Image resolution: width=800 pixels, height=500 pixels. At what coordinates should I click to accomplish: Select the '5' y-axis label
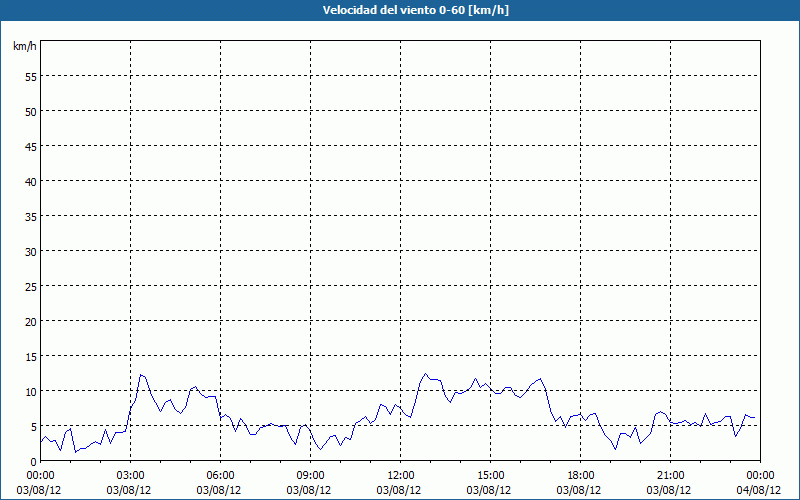click(34, 426)
